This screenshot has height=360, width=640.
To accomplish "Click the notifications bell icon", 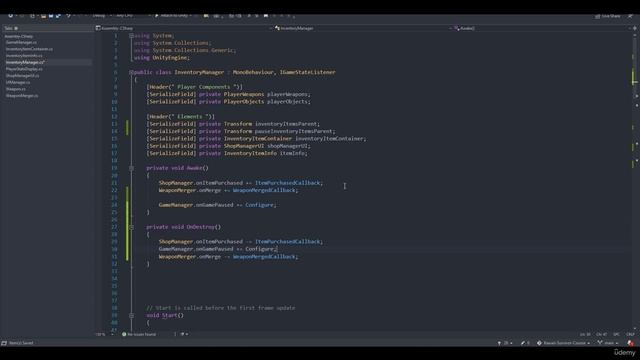I will point(631,343).
